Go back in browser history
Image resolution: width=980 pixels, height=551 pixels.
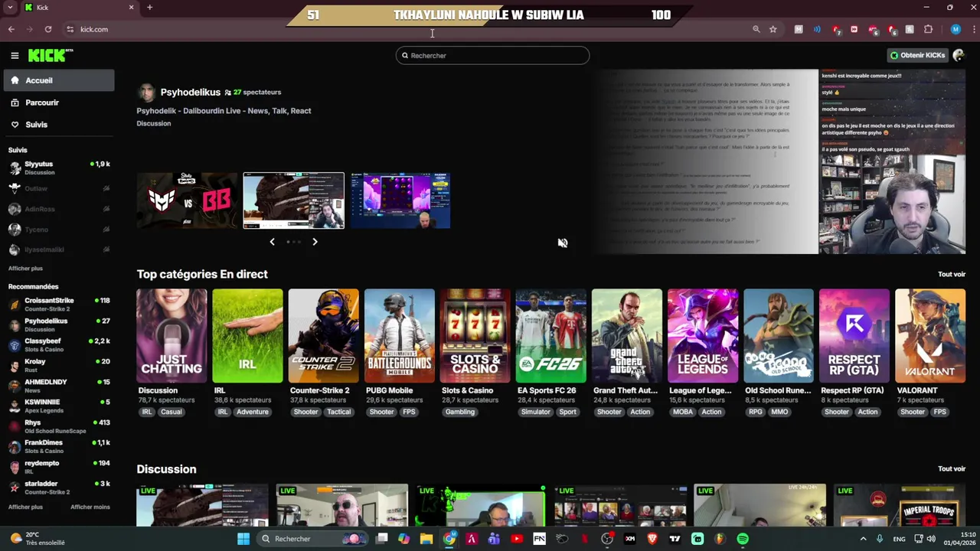click(x=11, y=29)
